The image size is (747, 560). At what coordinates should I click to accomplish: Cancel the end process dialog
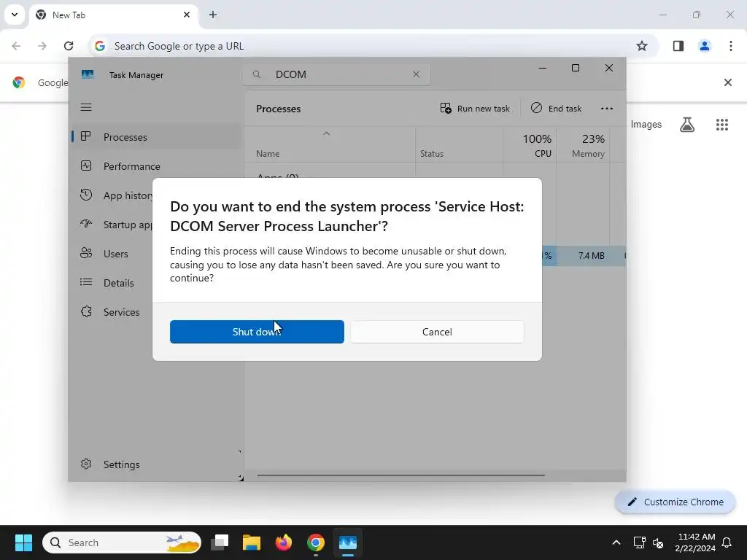[x=437, y=332]
